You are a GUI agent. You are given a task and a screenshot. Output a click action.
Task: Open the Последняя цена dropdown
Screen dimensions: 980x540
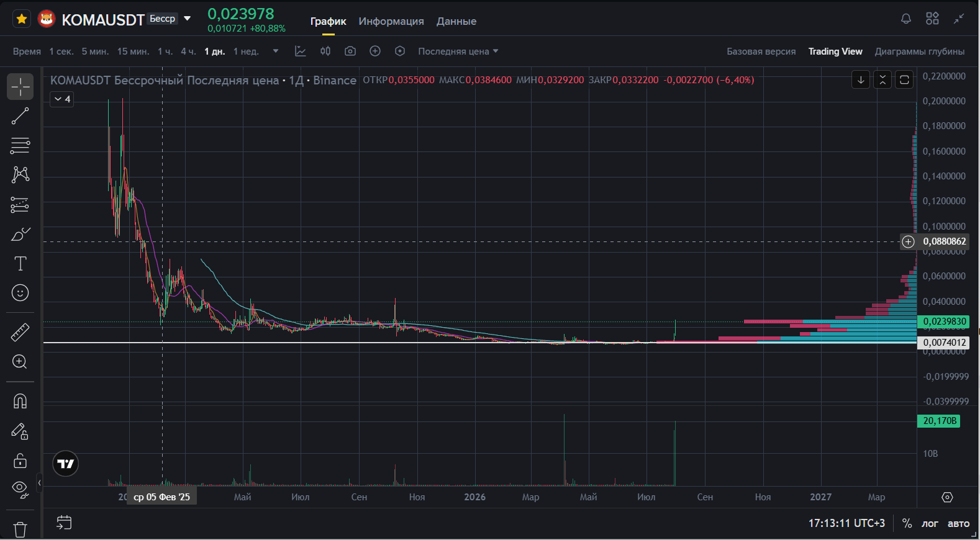458,52
